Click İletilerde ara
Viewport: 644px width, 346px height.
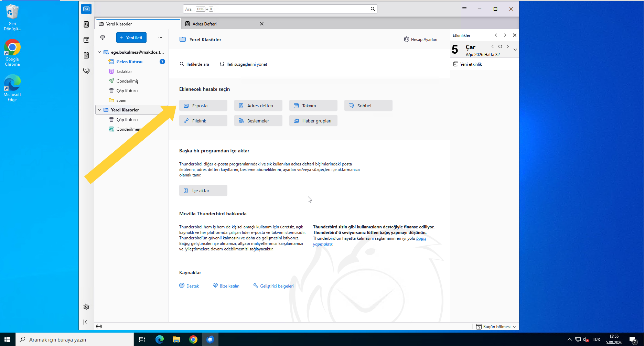[194, 64]
